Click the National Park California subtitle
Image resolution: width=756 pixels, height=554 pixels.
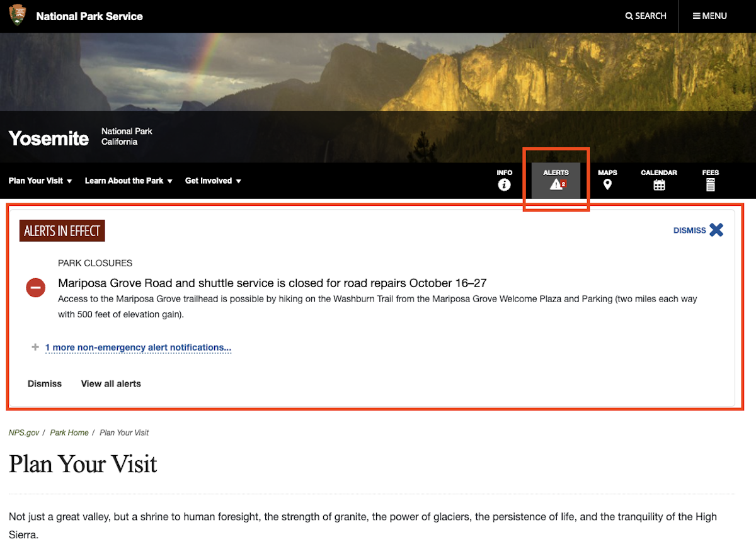pyautogui.click(x=127, y=137)
